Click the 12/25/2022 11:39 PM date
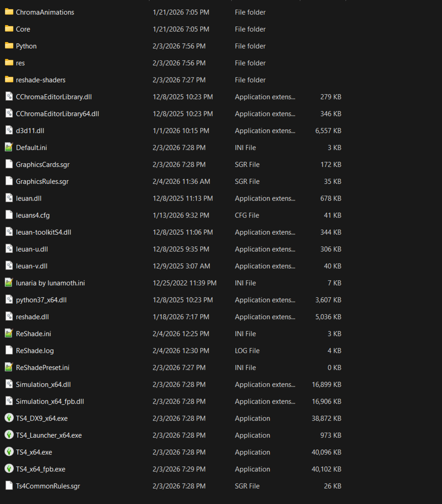 point(185,283)
